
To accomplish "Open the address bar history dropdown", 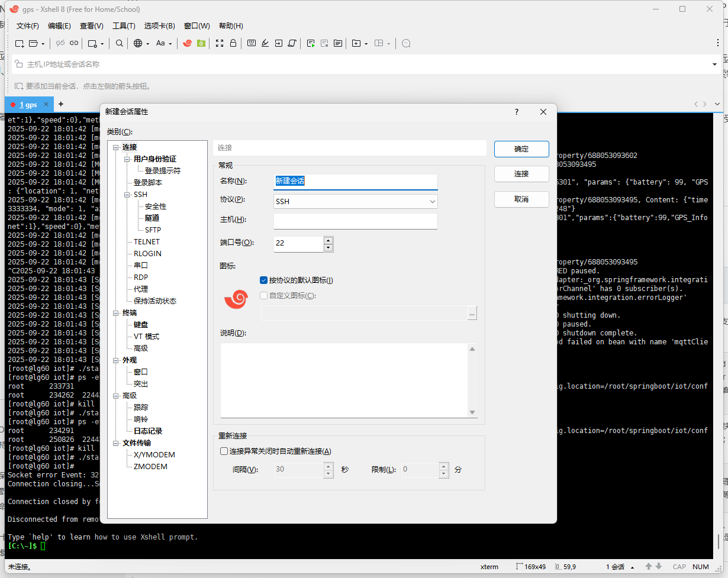I will (714, 64).
